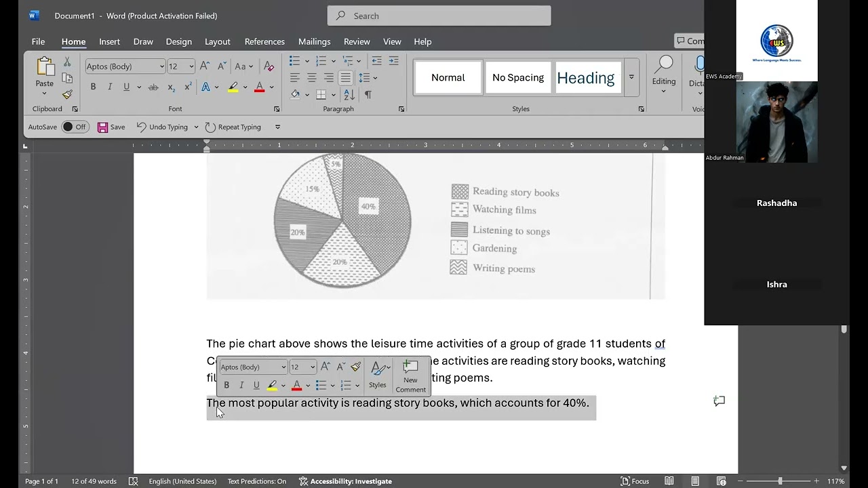
Task: Toggle the AutoSave switch
Action: pyautogui.click(x=75, y=127)
